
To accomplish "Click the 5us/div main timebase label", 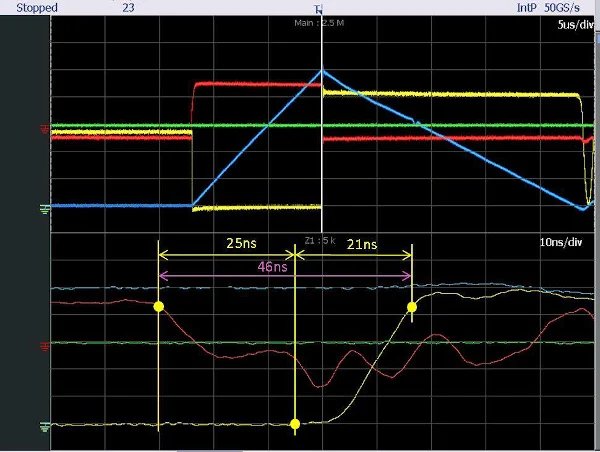I will (x=573, y=25).
